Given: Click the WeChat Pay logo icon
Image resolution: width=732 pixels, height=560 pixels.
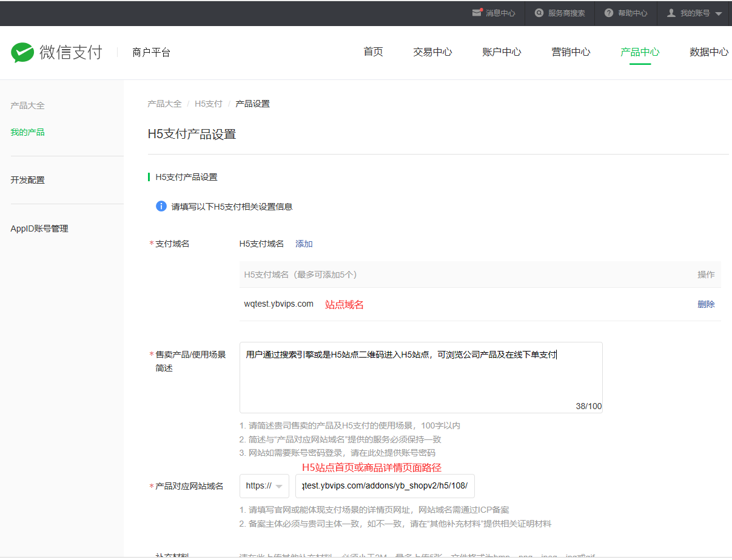Looking at the screenshot, I should click(x=22, y=53).
